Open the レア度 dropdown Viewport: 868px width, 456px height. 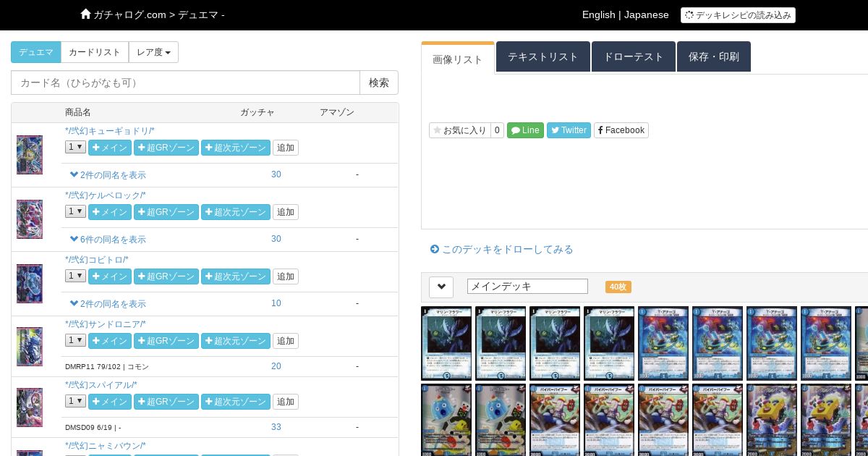tap(153, 52)
